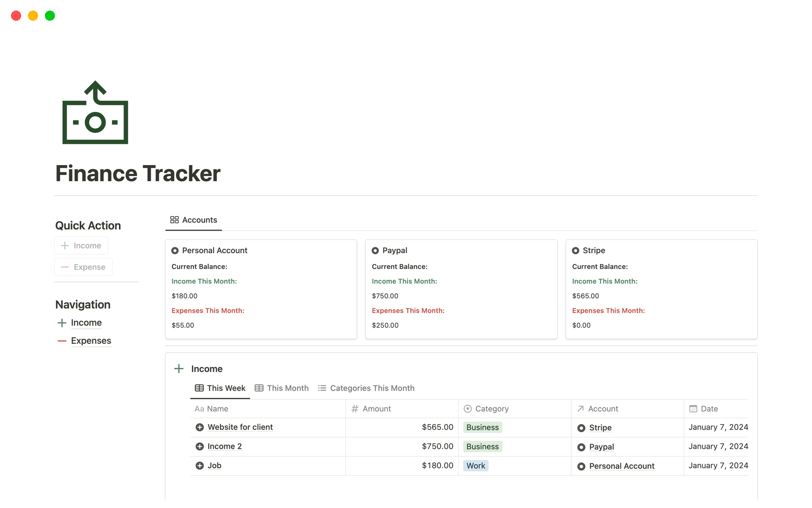
Task: Open the Income navigation link
Action: [x=86, y=323]
